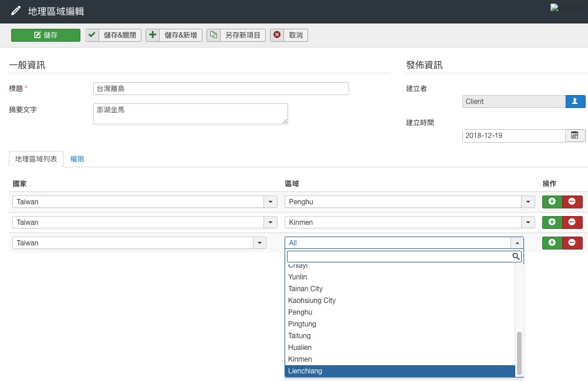588x381 pixels.
Task: Click red minus button in third row
Action: pyautogui.click(x=572, y=242)
